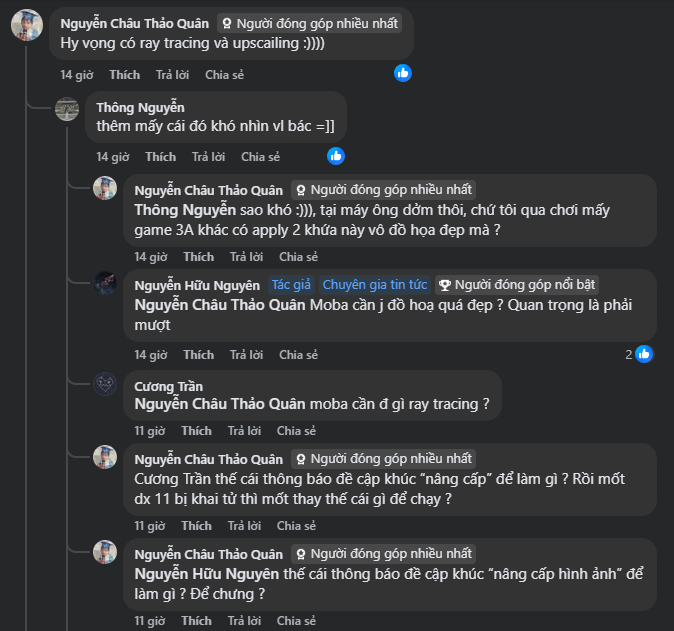Click the "Tác giả" badge
The image size is (674, 631).
(x=292, y=284)
